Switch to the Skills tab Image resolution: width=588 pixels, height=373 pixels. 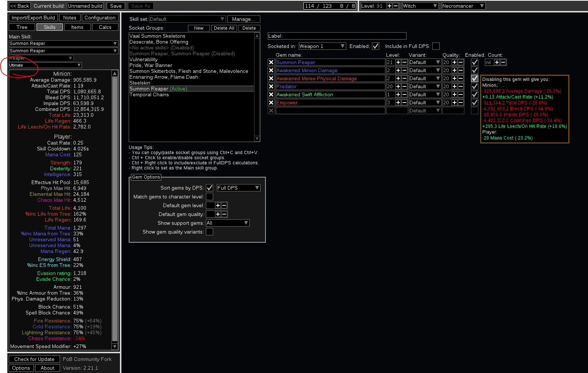pos(50,27)
